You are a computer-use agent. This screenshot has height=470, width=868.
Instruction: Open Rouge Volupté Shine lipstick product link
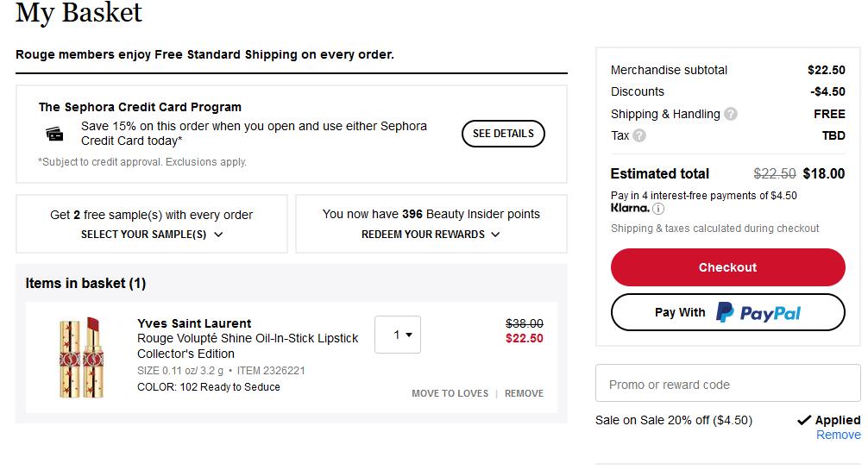click(x=248, y=346)
